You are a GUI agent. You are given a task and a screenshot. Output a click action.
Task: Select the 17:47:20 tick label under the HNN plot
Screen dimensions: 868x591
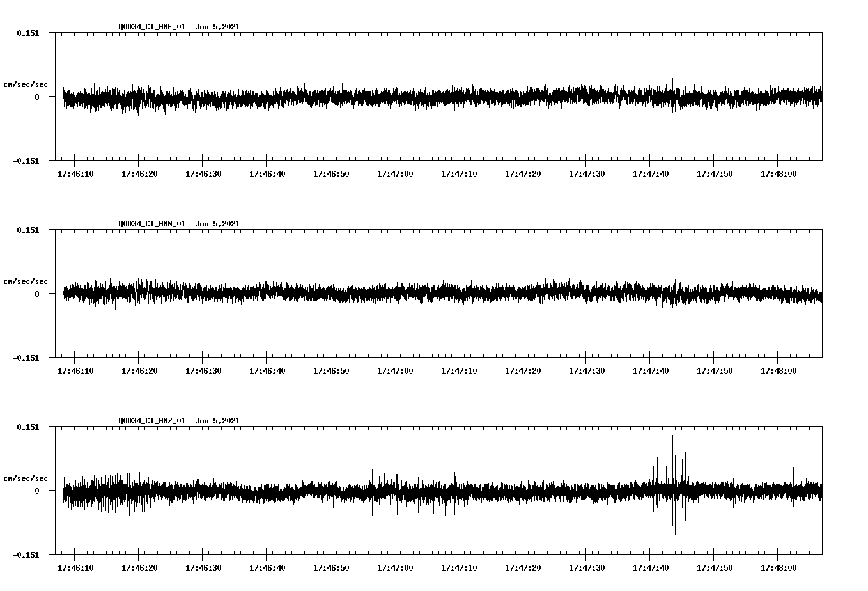tap(523, 370)
